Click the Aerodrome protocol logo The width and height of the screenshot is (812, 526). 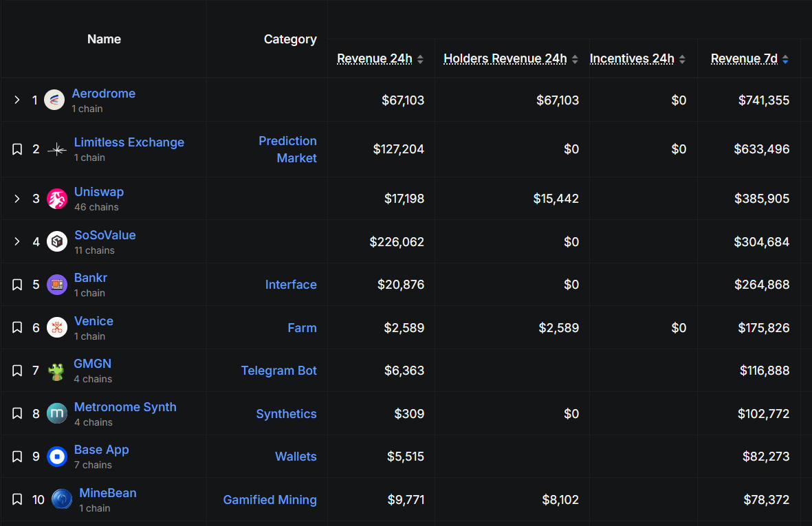(x=54, y=100)
